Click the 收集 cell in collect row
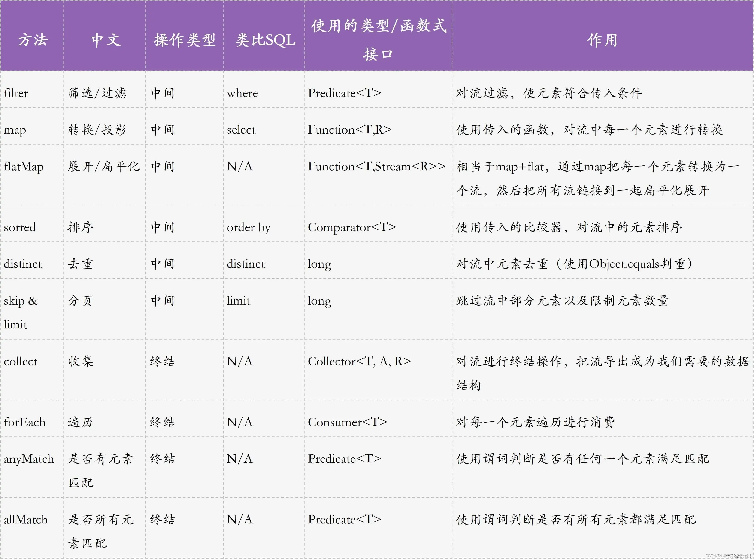Screen dimensions: 754x560 click(80, 361)
